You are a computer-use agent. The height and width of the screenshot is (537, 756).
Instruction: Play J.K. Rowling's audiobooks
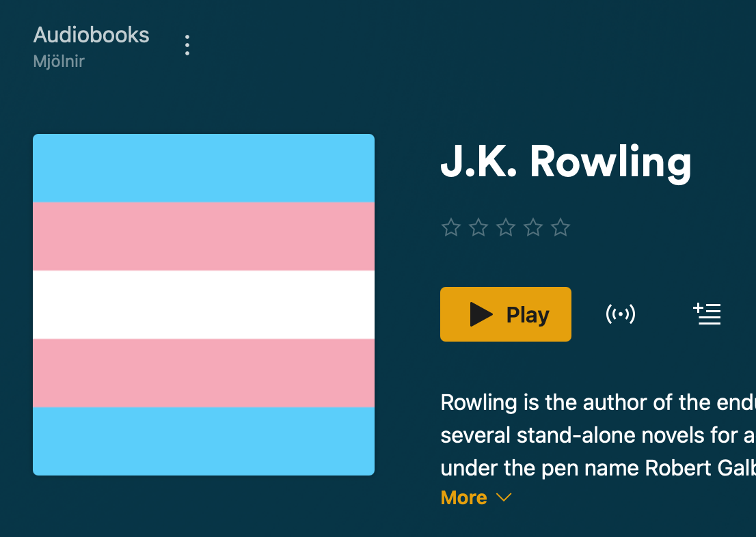tap(505, 314)
